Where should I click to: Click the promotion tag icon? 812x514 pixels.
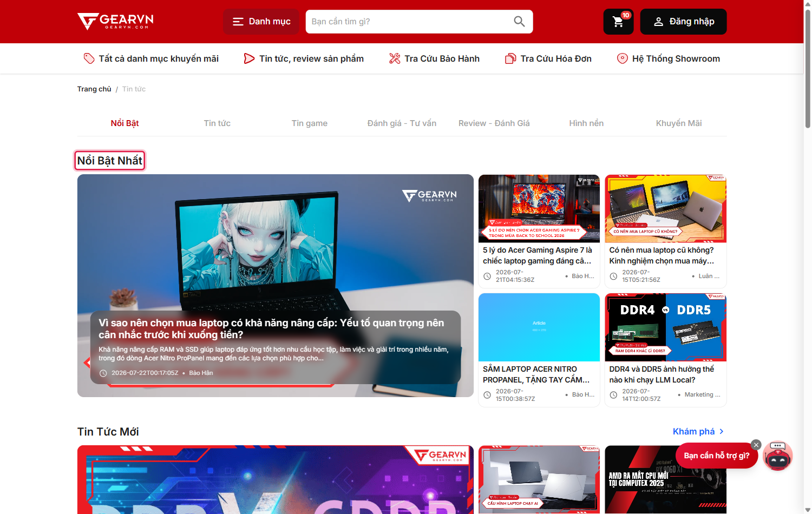(89, 58)
